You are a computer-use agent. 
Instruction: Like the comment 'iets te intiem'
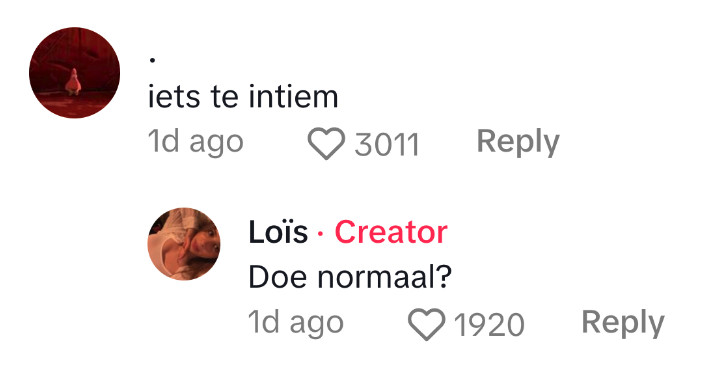(326, 143)
